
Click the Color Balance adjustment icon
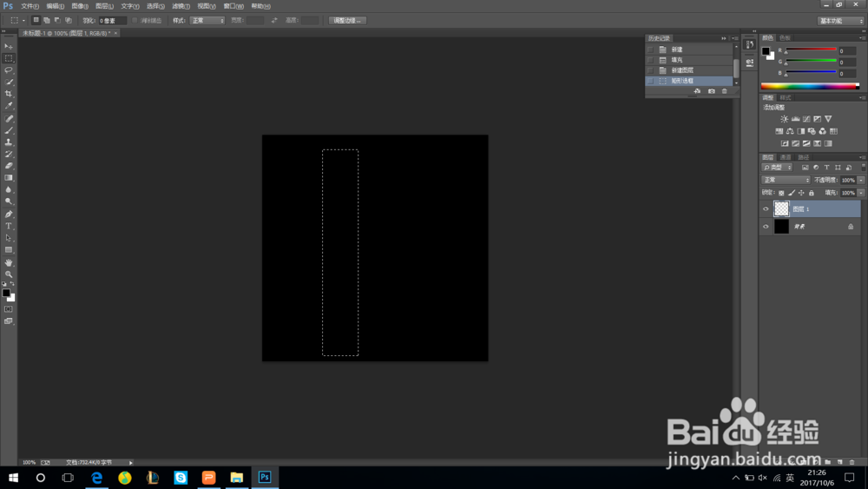[x=790, y=131]
